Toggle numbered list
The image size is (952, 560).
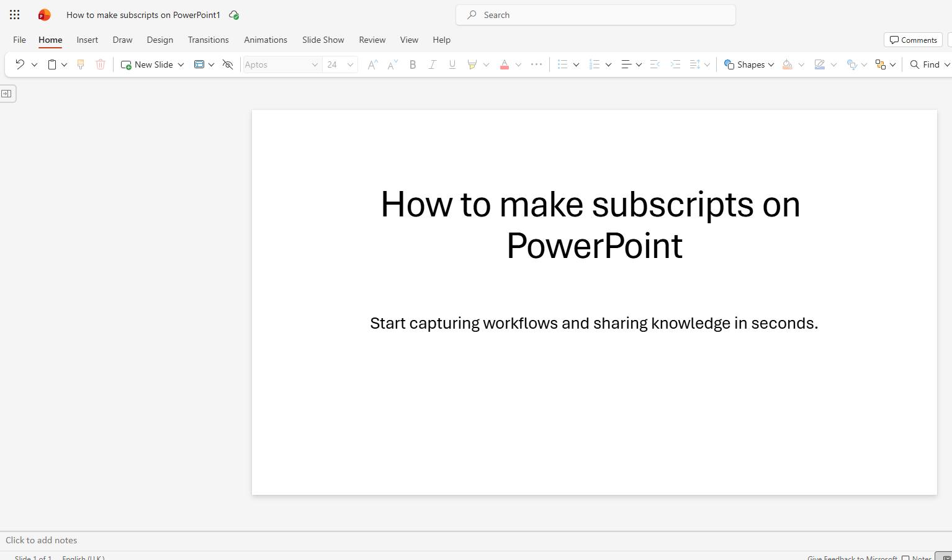(595, 64)
